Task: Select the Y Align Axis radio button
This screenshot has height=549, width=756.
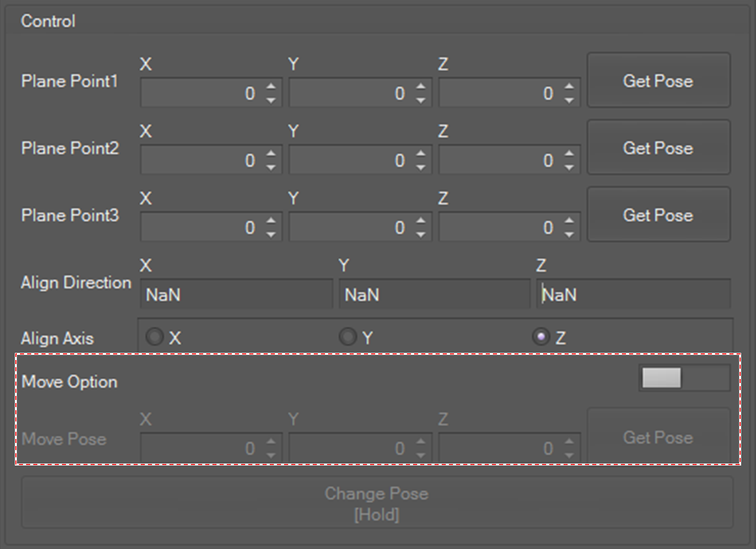Action: [x=348, y=337]
